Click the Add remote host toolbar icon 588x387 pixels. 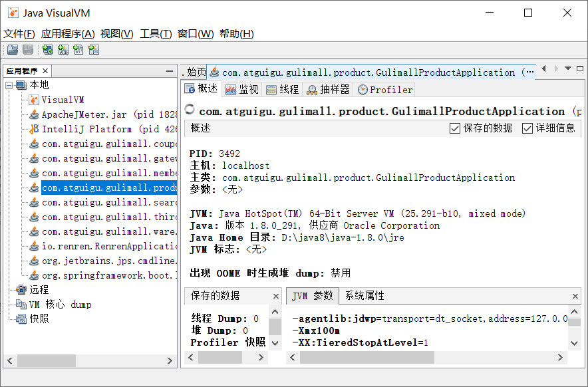(x=48, y=49)
